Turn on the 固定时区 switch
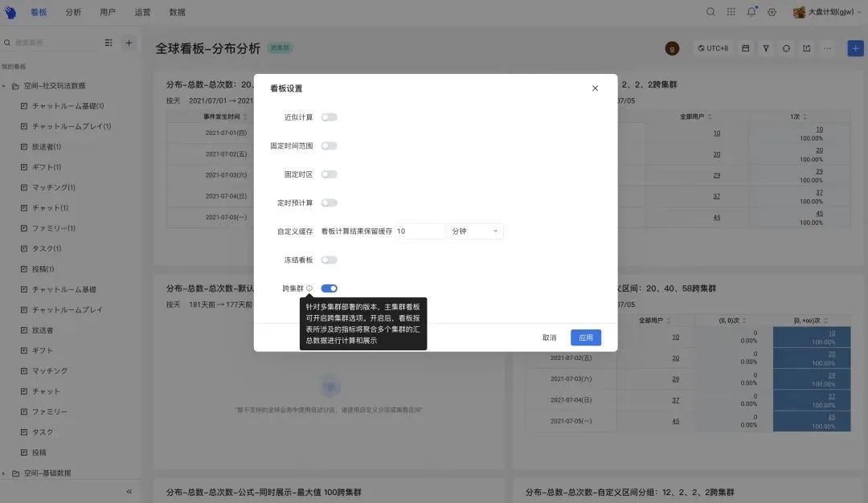The image size is (868, 503). (329, 174)
